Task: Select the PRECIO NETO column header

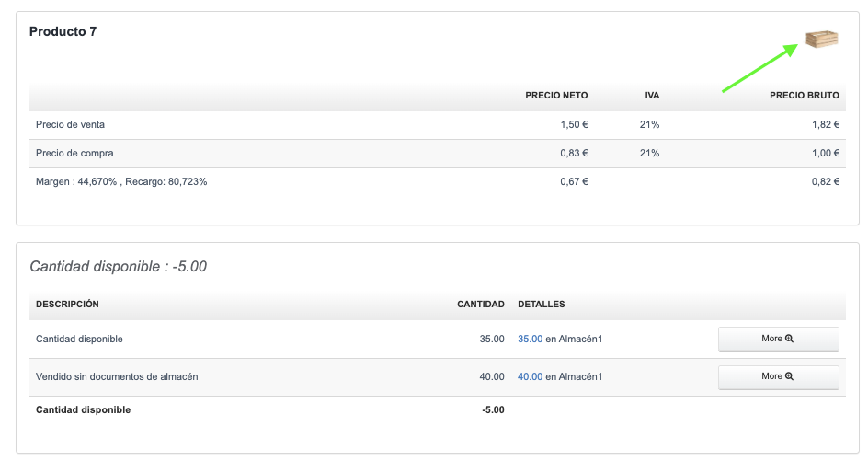Action: (556, 96)
